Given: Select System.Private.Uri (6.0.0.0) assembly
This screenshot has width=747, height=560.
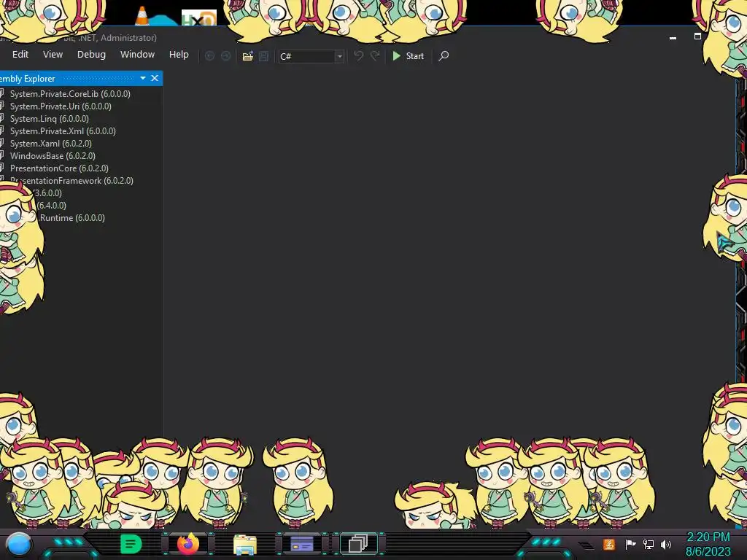Looking at the screenshot, I should pos(61,106).
